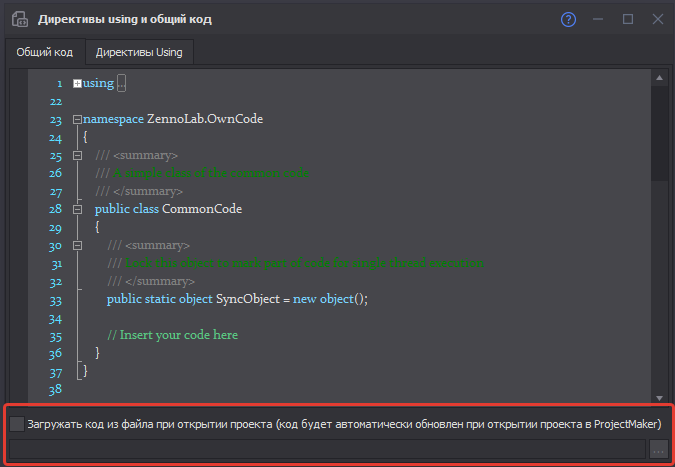This screenshot has width=675, height=467.
Task: Click '// Insert your code here' comment
Action: click(x=172, y=335)
